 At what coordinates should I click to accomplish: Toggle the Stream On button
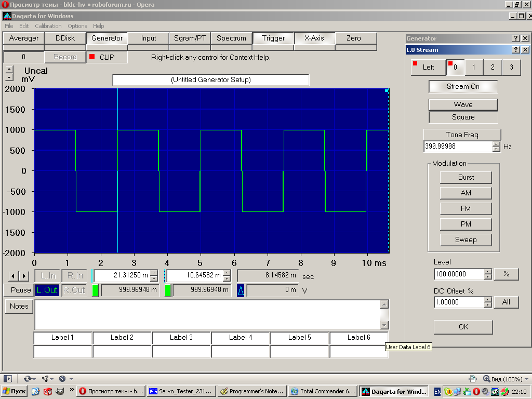coord(463,87)
